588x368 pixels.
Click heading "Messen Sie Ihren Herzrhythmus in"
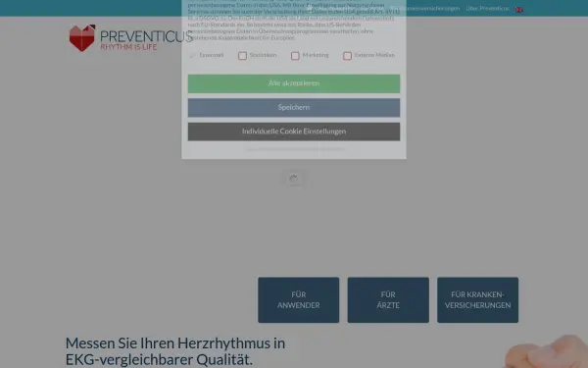[175, 343]
